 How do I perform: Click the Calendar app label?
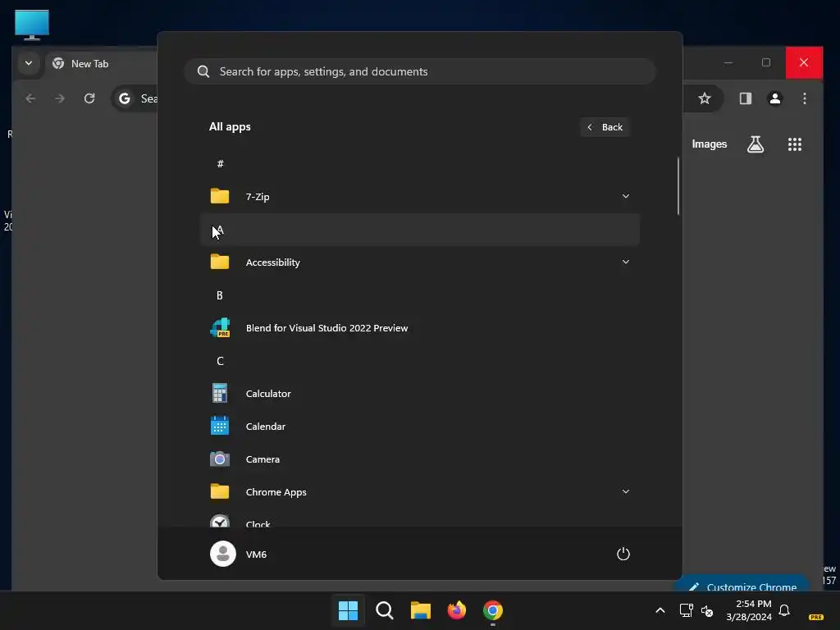[x=266, y=427]
